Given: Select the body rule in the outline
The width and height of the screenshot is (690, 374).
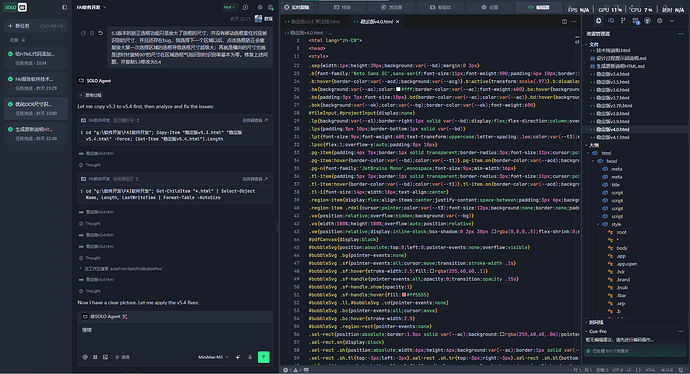Looking at the screenshot, I should [x=622, y=248].
